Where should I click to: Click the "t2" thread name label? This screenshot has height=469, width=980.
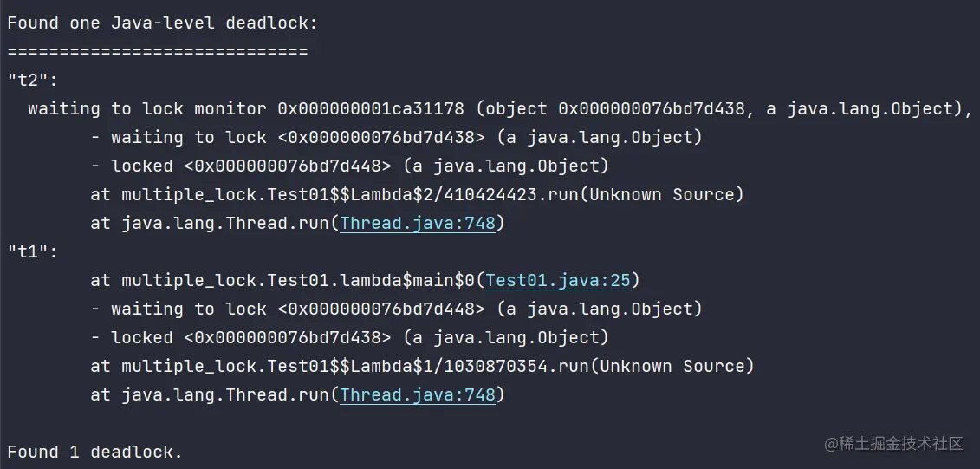[32, 81]
